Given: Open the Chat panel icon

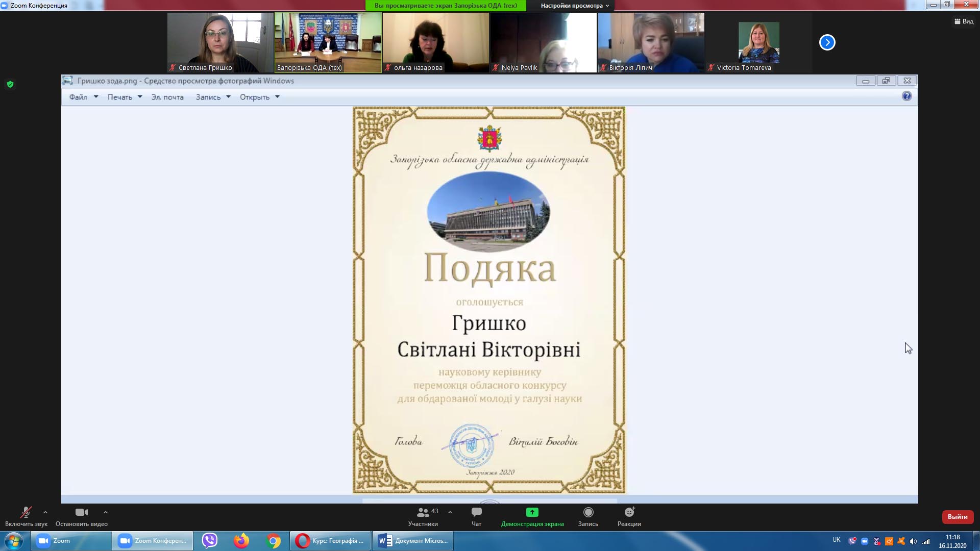Looking at the screenshot, I should point(476,512).
